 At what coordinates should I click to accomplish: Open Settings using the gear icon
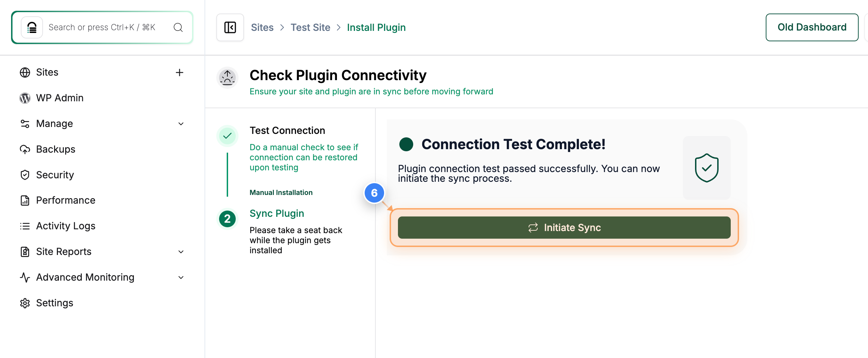click(x=25, y=303)
